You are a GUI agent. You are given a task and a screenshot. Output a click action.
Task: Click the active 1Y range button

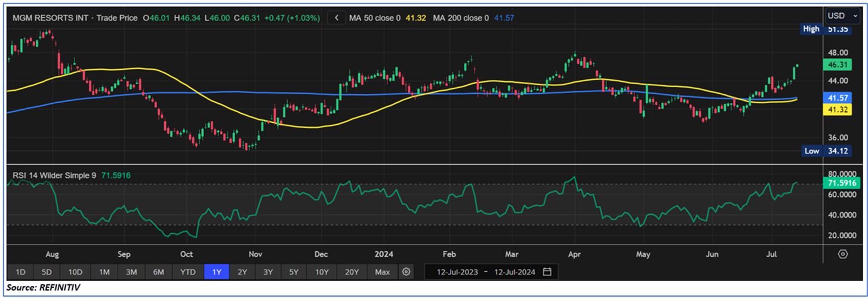(217, 272)
